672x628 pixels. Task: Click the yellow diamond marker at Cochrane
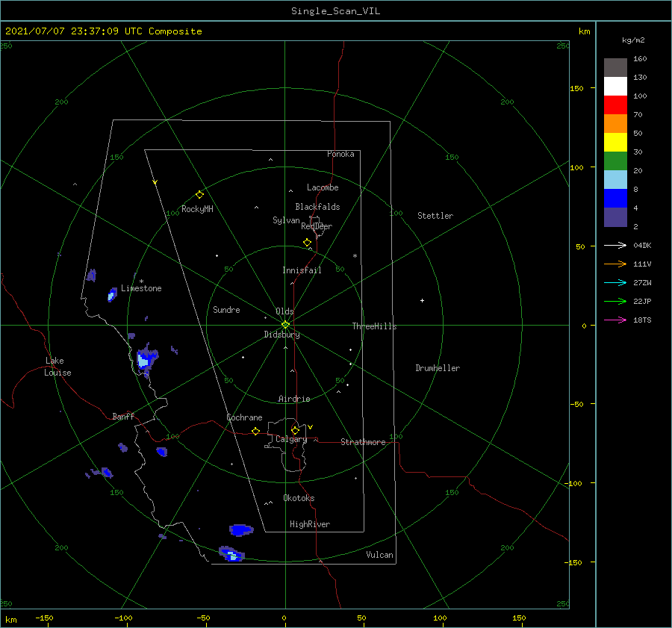tap(255, 432)
